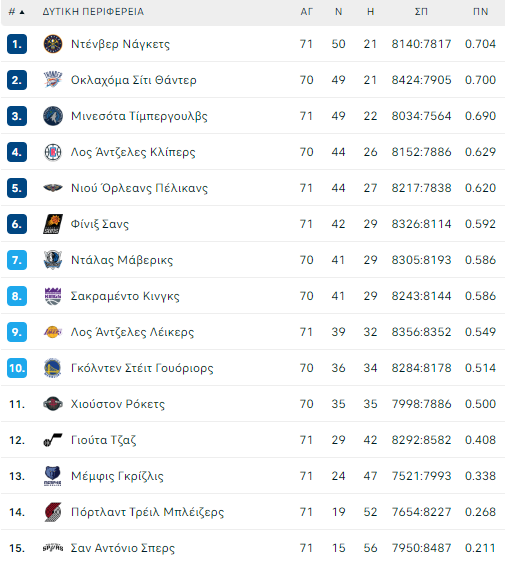Sort standings by the # rank column
The width and height of the screenshot is (505, 563).
tap(17, 12)
